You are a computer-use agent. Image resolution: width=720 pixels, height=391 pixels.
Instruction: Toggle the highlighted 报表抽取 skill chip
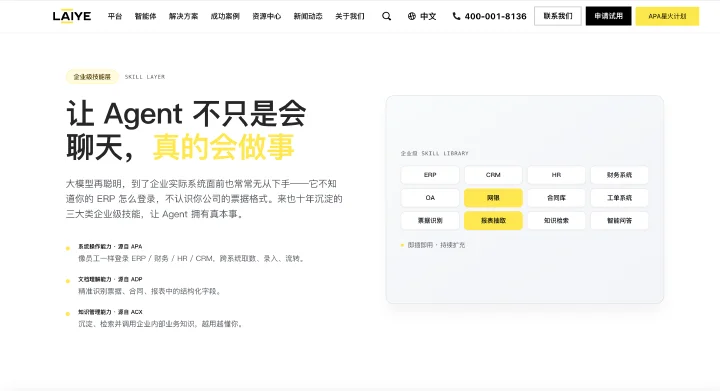click(x=493, y=221)
